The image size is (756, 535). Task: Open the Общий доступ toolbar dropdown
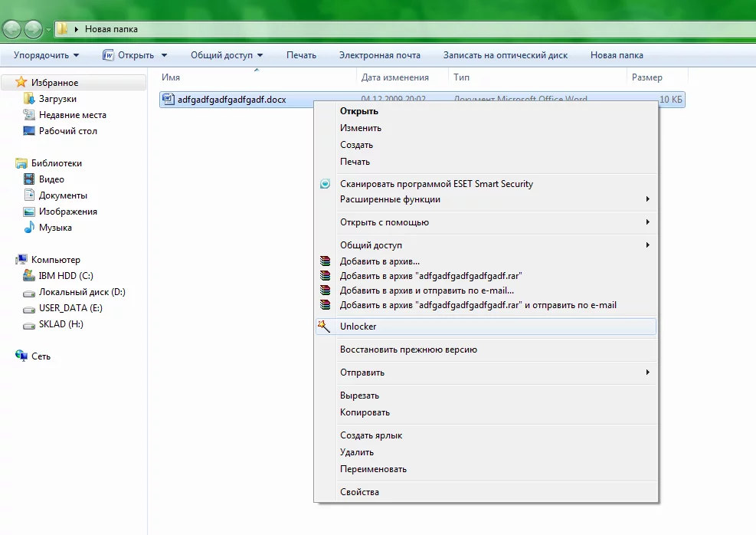227,55
